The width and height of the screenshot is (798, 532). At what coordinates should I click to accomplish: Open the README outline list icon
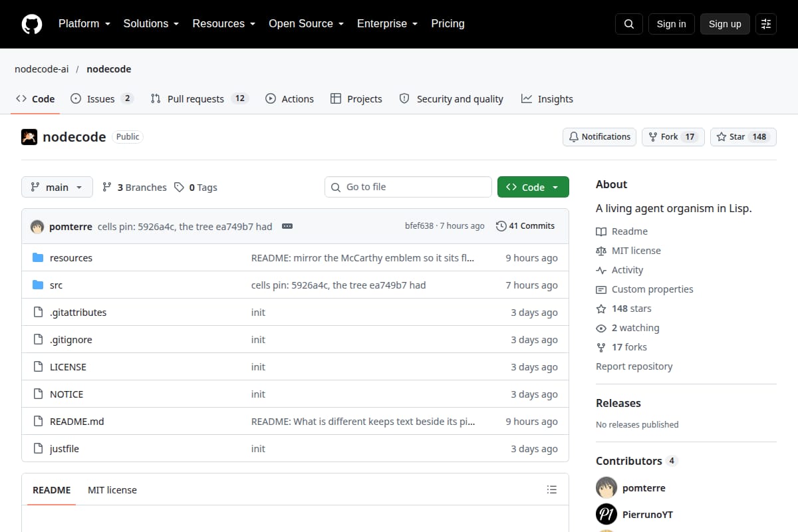pos(551,489)
